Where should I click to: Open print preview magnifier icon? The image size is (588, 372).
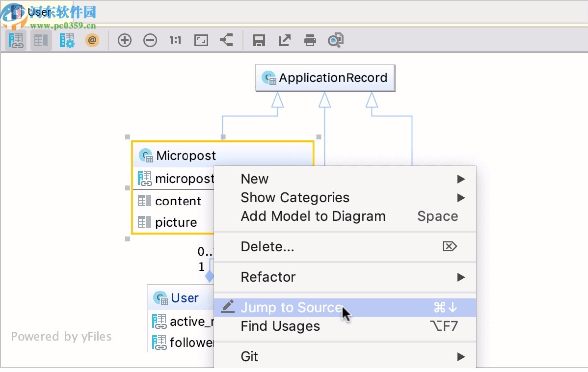tap(336, 40)
